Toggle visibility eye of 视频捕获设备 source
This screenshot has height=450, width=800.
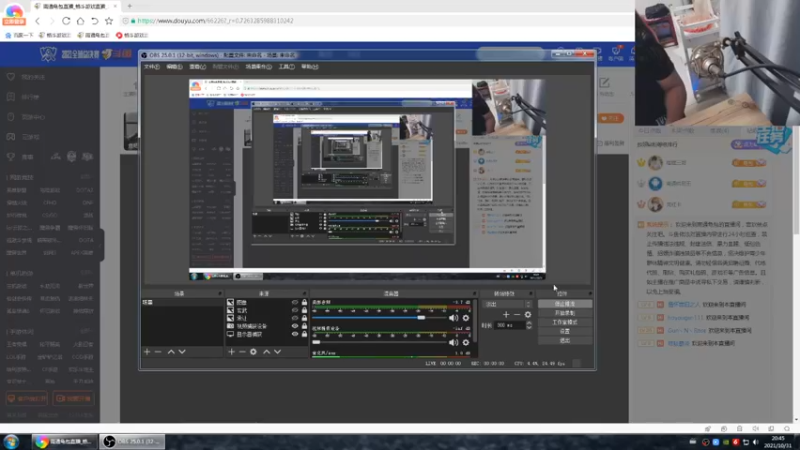pyautogui.click(x=295, y=326)
